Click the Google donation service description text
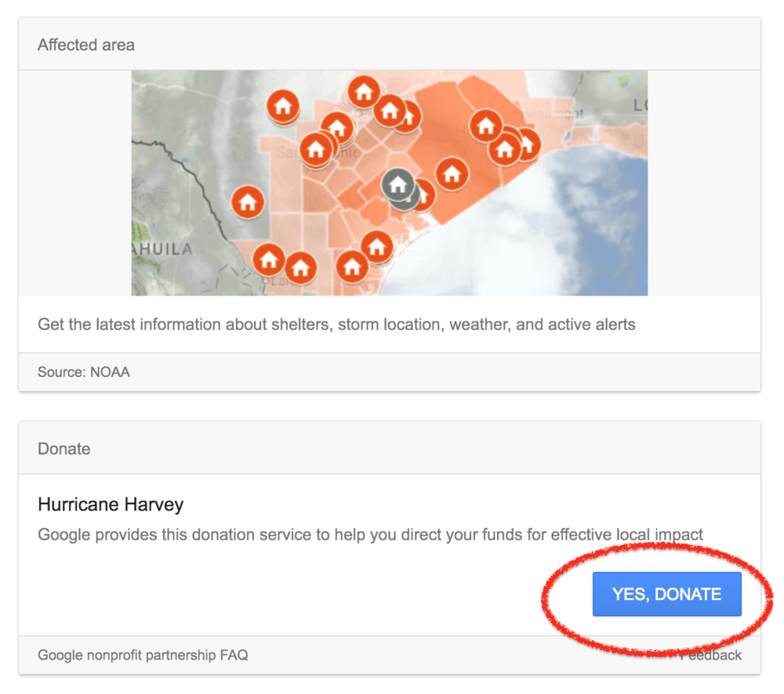784x694 pixels. 370,535
